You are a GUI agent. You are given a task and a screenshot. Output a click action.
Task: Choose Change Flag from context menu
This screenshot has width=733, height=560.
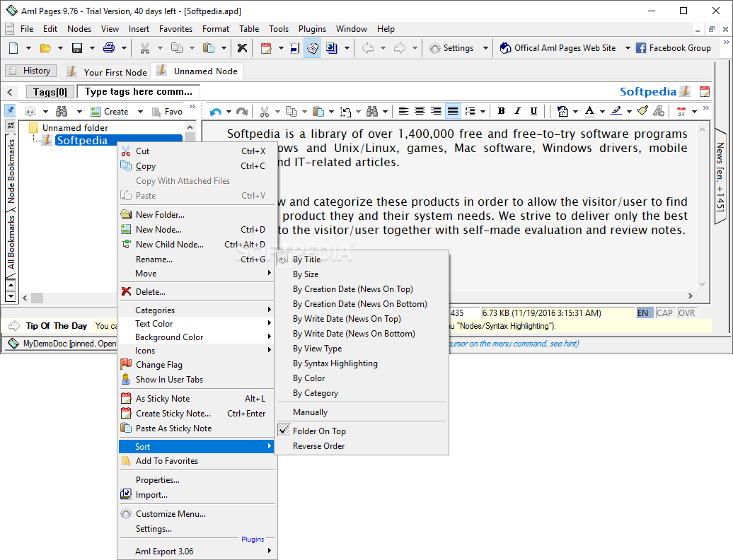[x=197, y=365]
